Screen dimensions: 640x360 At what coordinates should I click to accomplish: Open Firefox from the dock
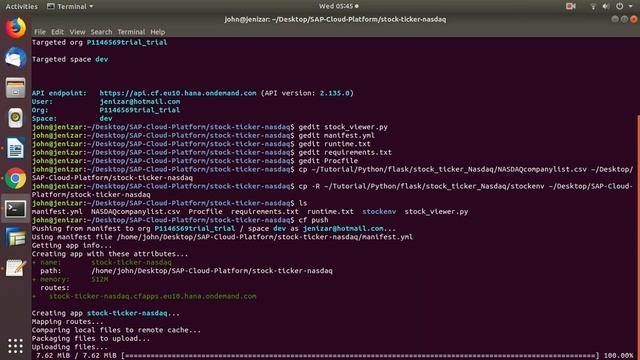pyautogui.click(x=16, y=28)
